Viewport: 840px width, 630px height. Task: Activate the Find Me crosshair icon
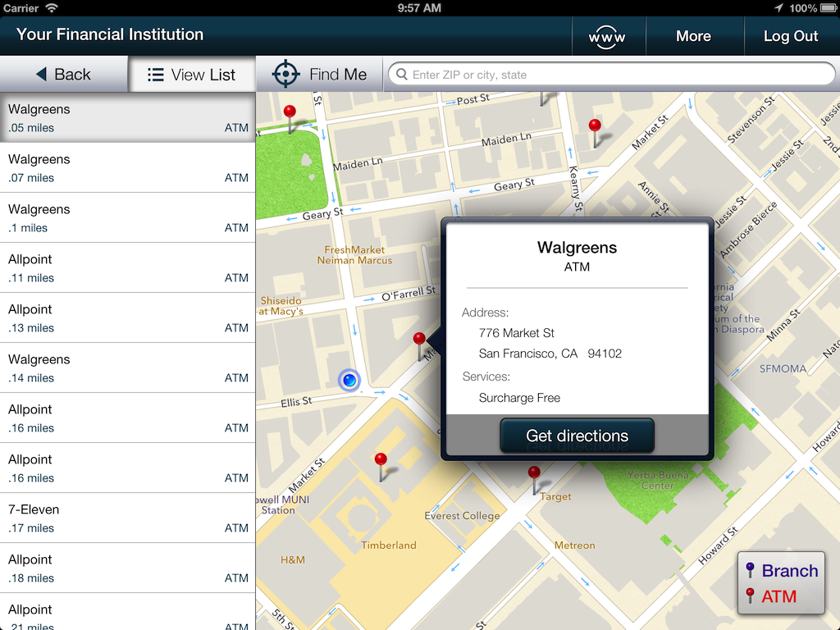point(285,74)
